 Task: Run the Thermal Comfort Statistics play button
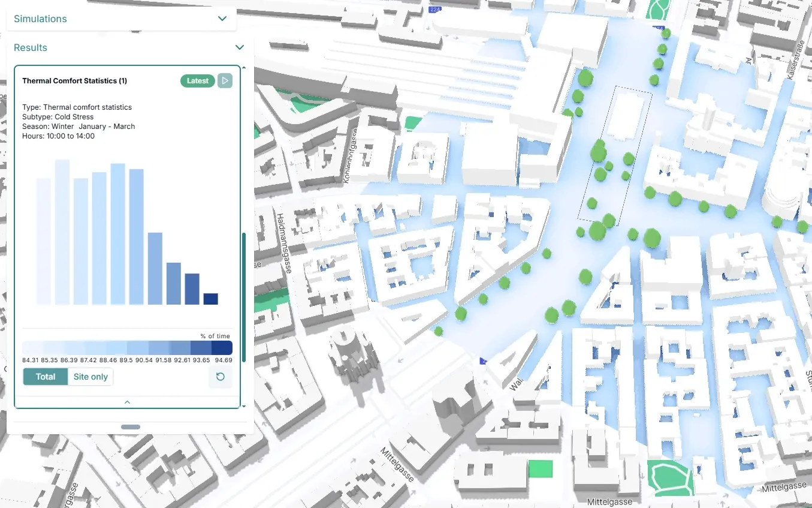coord(225,80)
